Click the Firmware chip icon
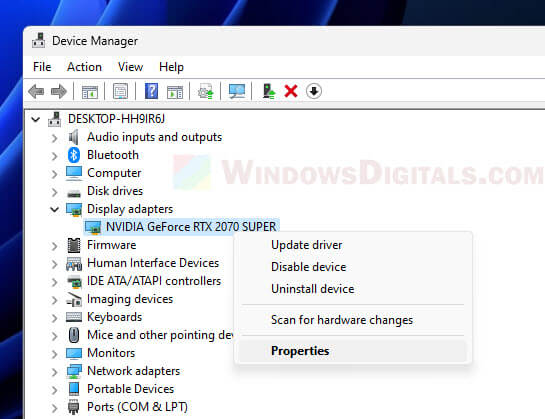The height and width of the screenshot is (419, 545). coord(74,245)
